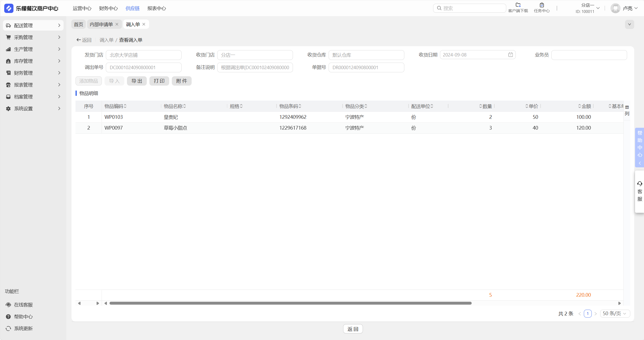
Task: Close the 内部申请单 tab
Action: tap(117, 24)
